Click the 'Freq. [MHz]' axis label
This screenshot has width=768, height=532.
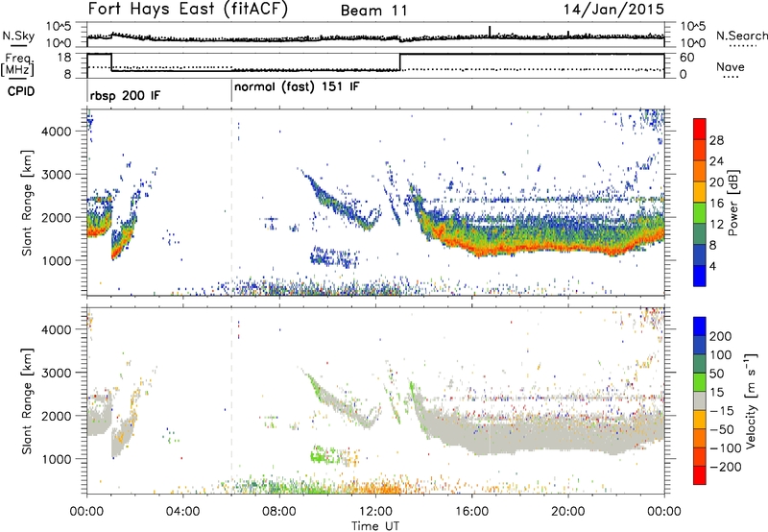coord(17,64)
